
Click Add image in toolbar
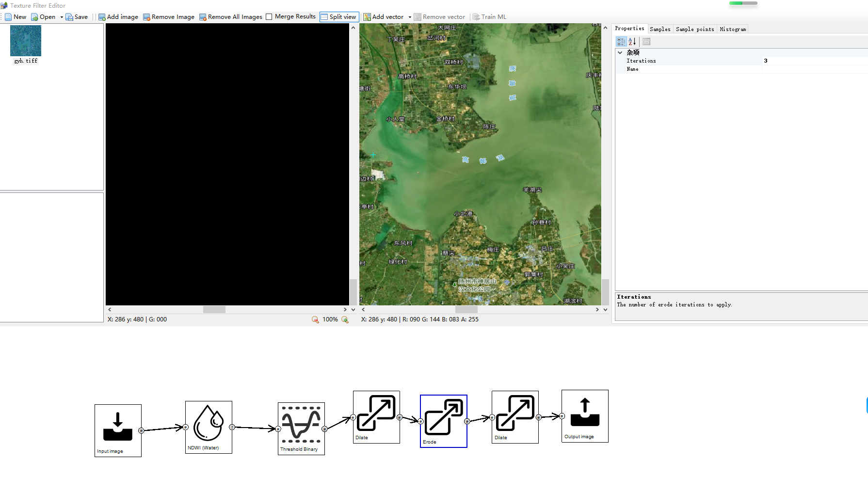(118, 17)
